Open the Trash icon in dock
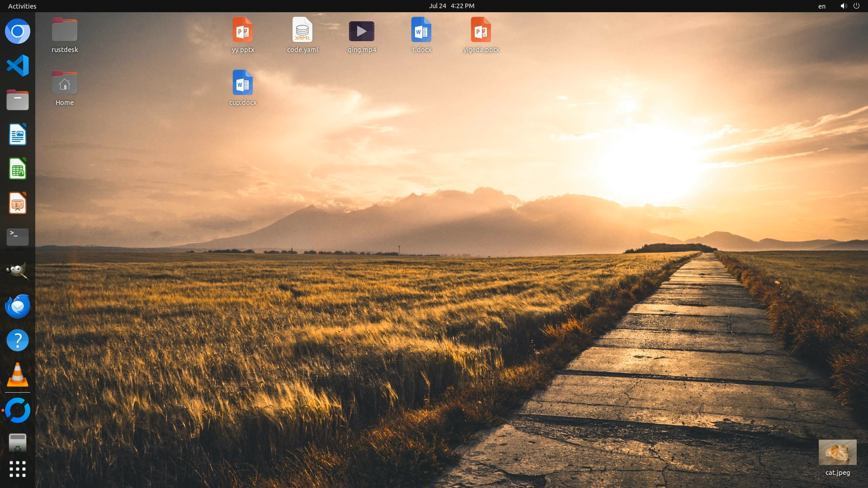Screen dimensions: 868x488 point(18,443)
